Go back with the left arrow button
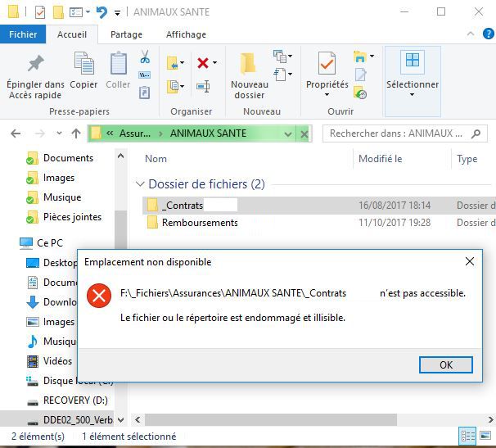The width and height of the screenshot is (496, 448). (16, 133)
